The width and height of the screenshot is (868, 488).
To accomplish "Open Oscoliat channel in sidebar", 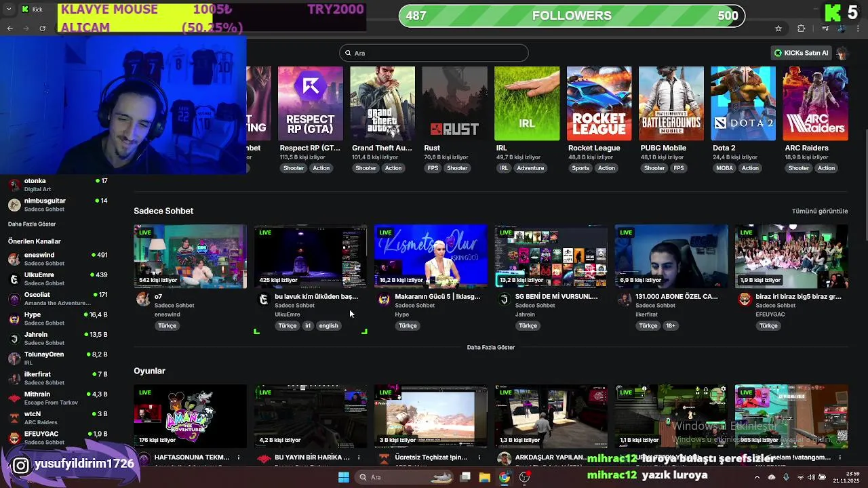I will click(x=58, y=298).
